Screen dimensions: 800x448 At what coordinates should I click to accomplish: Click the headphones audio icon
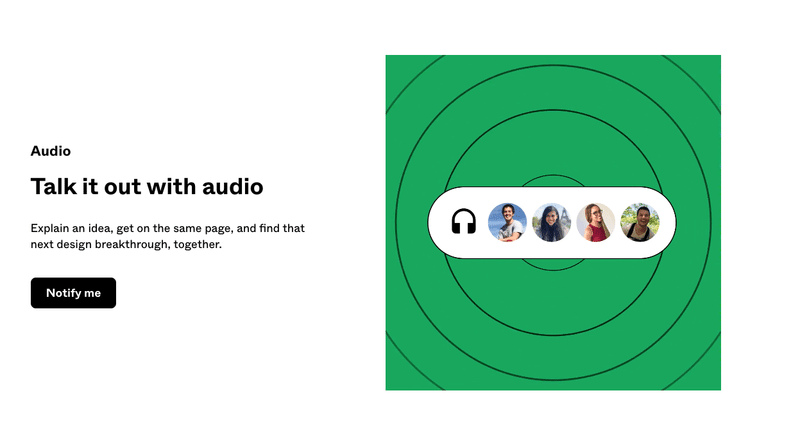coord(463,222)
